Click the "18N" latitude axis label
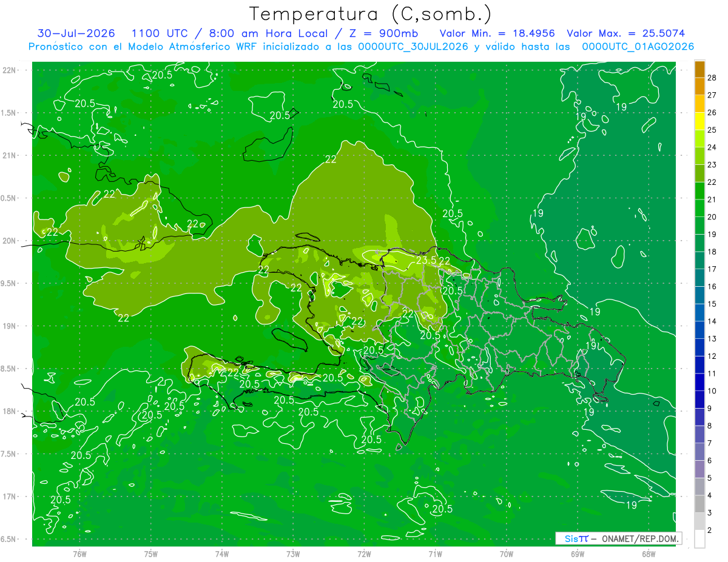The width and height of the screenshot is (728, 562). (9, 411)
